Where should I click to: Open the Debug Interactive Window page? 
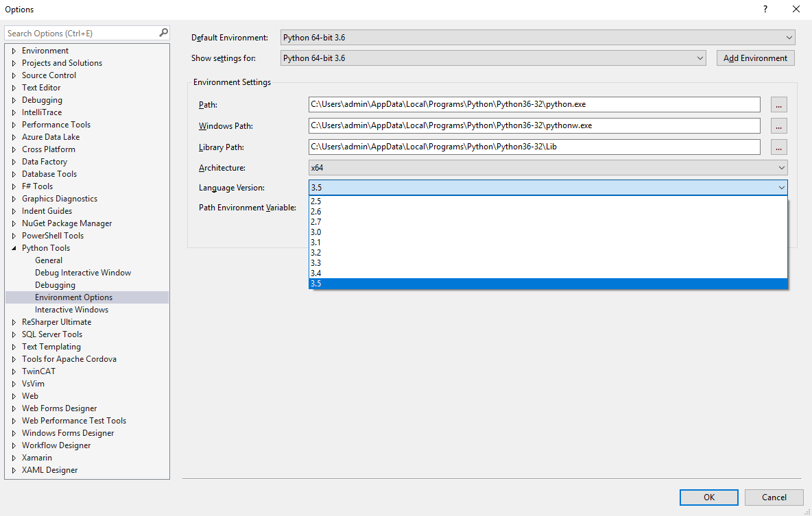coord(83,273)
